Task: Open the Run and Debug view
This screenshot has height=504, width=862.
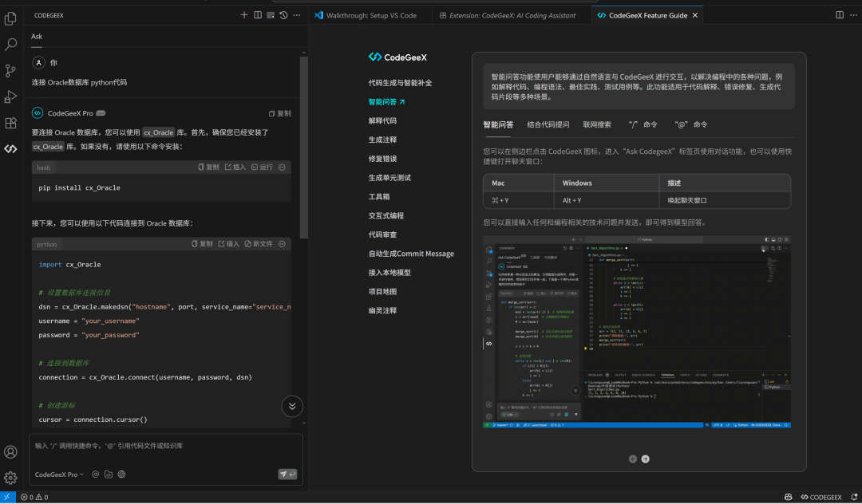Action: [x=10, y=96]
